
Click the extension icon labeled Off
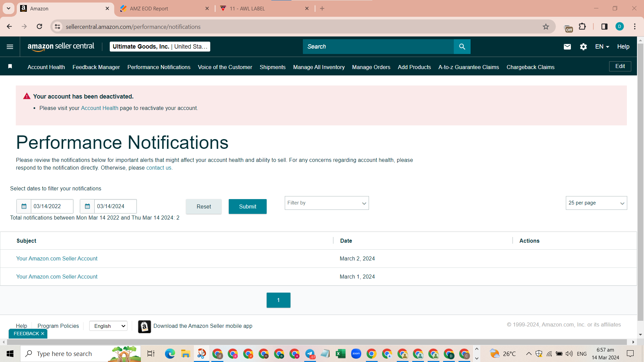pyautogui.click(x=568, y=28)
